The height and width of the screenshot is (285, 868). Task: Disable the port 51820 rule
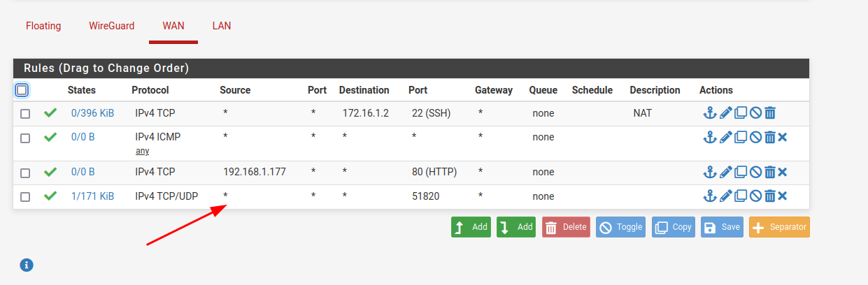(x=755, y=196)
